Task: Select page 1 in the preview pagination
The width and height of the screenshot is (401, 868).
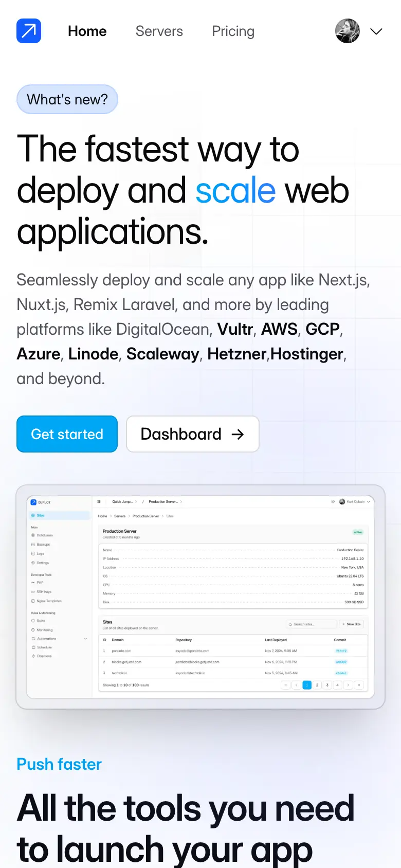Action: pyautogui.click(x=307, y=685)
